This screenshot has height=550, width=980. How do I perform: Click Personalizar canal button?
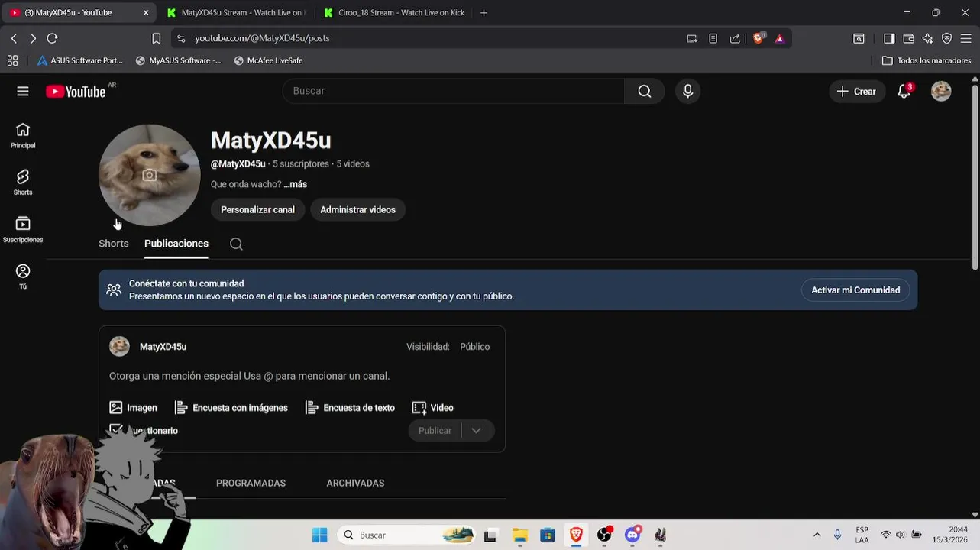click(x=257, y=210)
